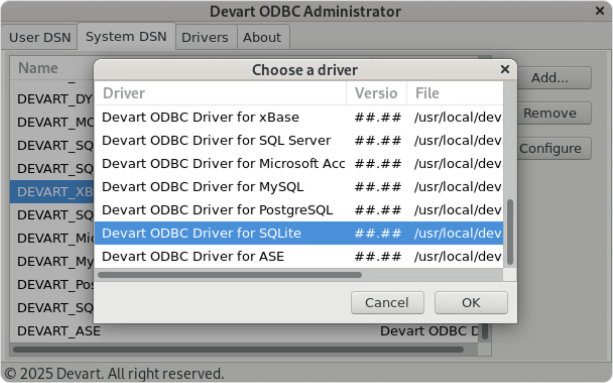Switch to the User DSN tab
This screenshot has height=383, width=613.
click(x=39, y=38)
